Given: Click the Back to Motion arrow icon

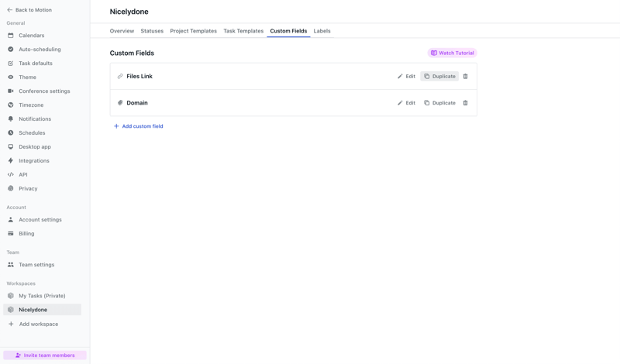Looking at the screenshot, I should tap(10, 10).
